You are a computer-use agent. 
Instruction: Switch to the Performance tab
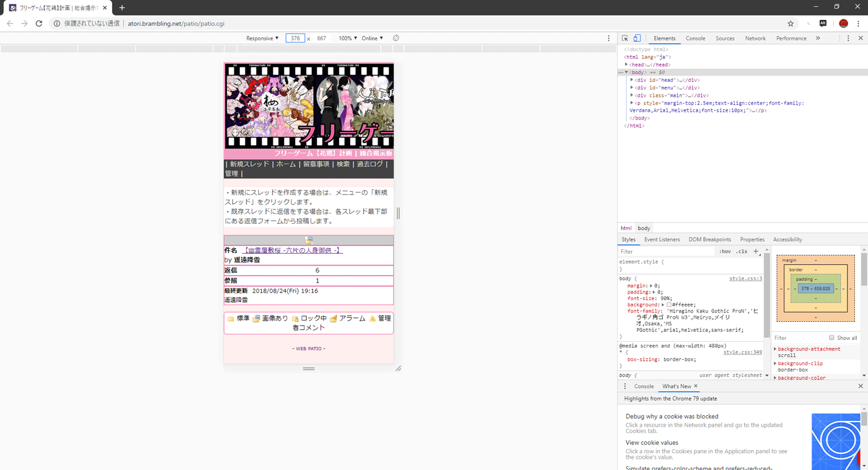(791, 38)
